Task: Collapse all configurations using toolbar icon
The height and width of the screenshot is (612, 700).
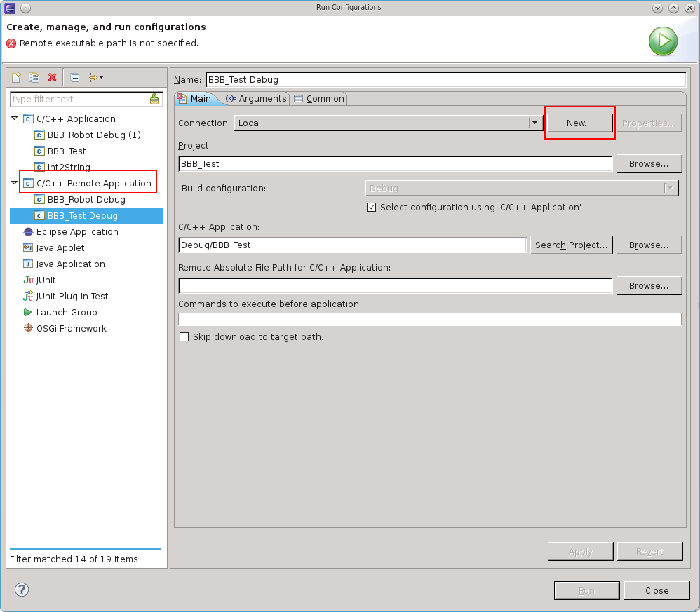Action: pyautogui.click(x=75, y=78)
